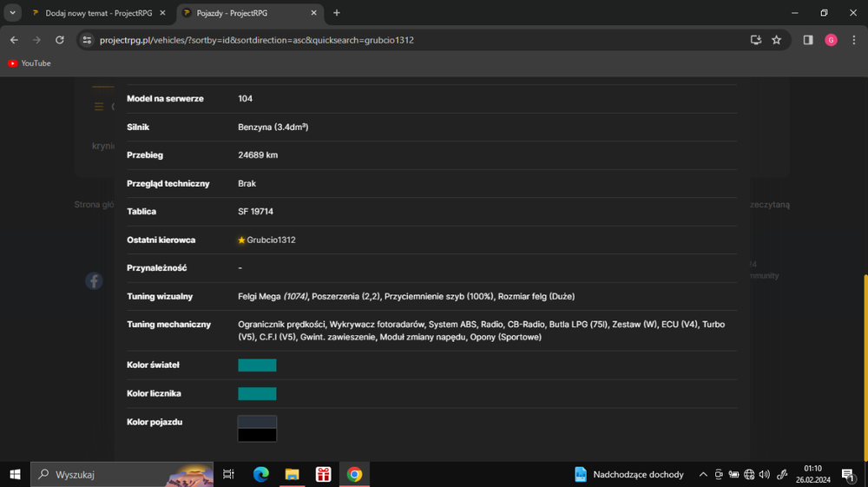Viewport: 868px width, 487px height.
Task: Click the Kolor pojazdu dark swatch
Action: point(257,429)
